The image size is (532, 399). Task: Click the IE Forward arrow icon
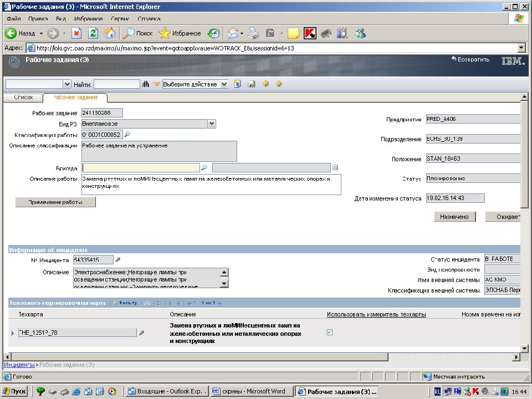[53, 33]
